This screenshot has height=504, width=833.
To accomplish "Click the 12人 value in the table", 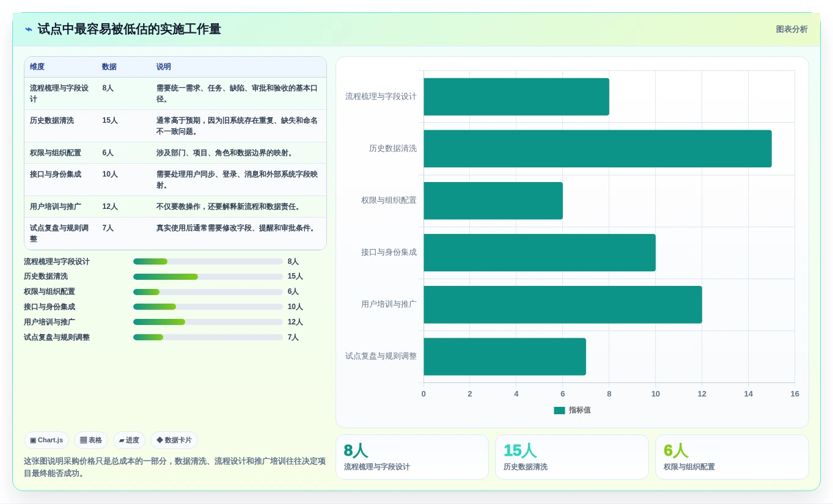I will coord(110,206).
